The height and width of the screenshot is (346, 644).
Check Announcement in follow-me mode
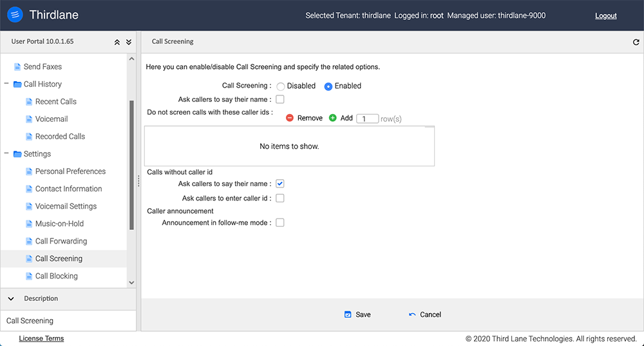point(280,223)
